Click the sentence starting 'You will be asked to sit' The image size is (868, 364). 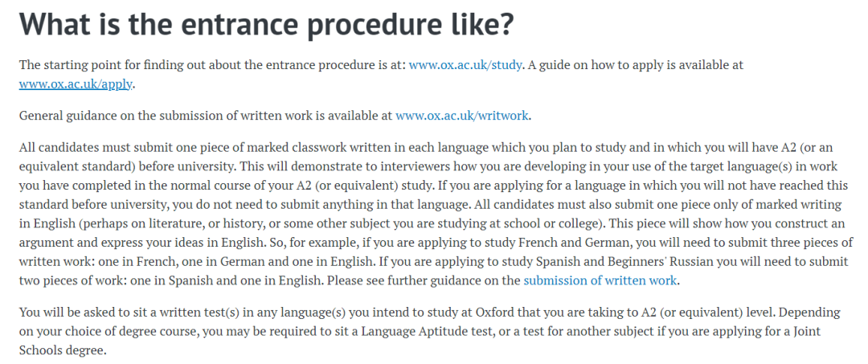[398, 313]
